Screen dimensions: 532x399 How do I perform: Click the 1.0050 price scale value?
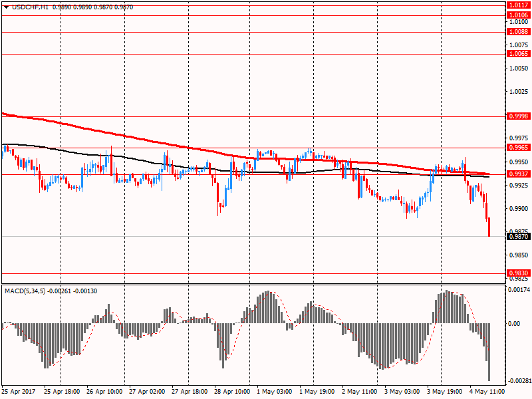[x=519, y=68]
